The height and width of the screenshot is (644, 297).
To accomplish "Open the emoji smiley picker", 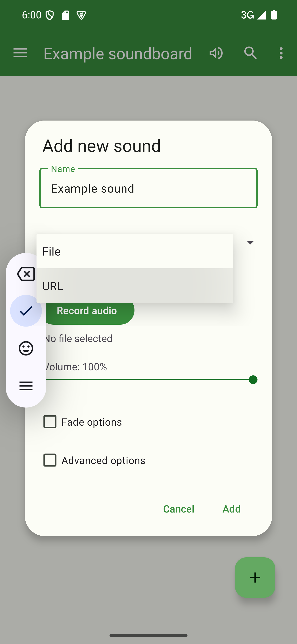I will coord(26,348).
